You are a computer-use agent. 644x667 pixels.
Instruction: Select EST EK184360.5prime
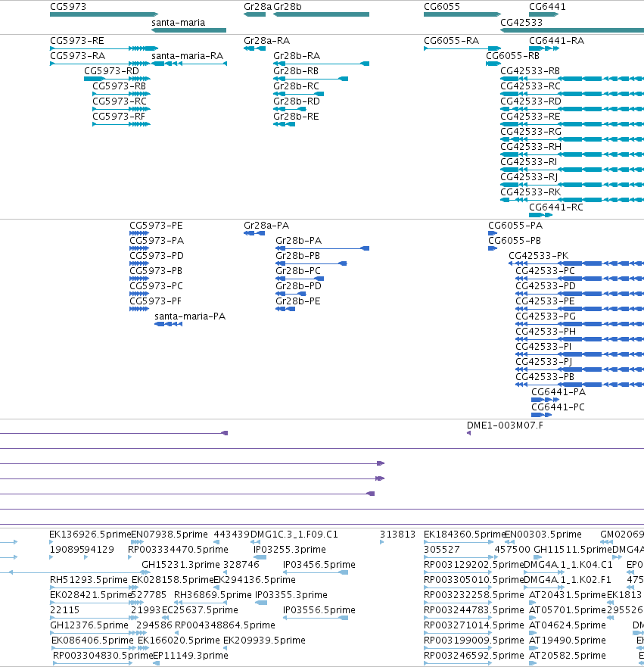point(464,535)
